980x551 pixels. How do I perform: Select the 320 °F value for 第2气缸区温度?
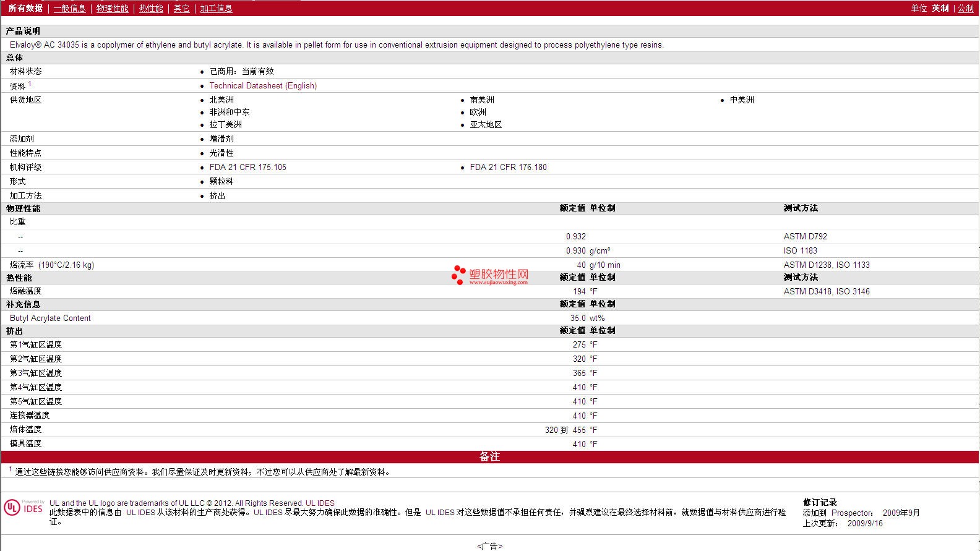[585, 359]
